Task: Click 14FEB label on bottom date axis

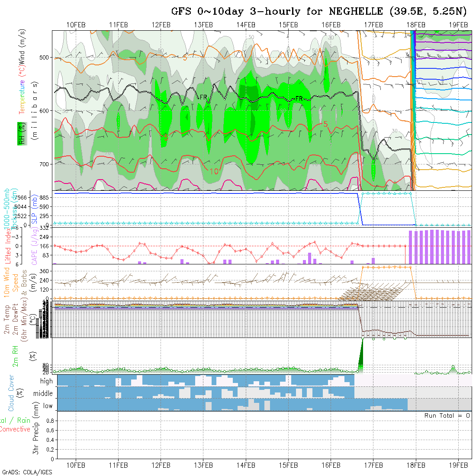Action: 246,465
